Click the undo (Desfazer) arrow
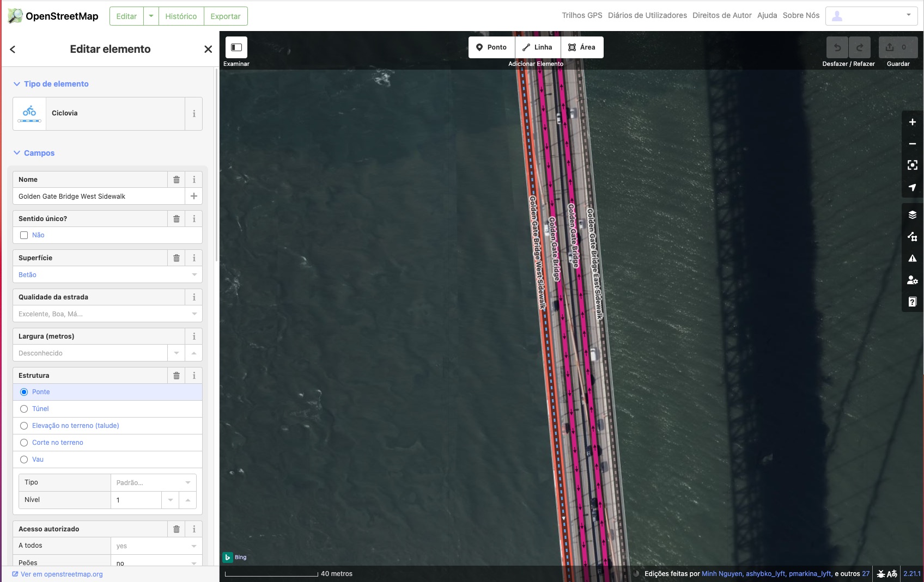 837,47
